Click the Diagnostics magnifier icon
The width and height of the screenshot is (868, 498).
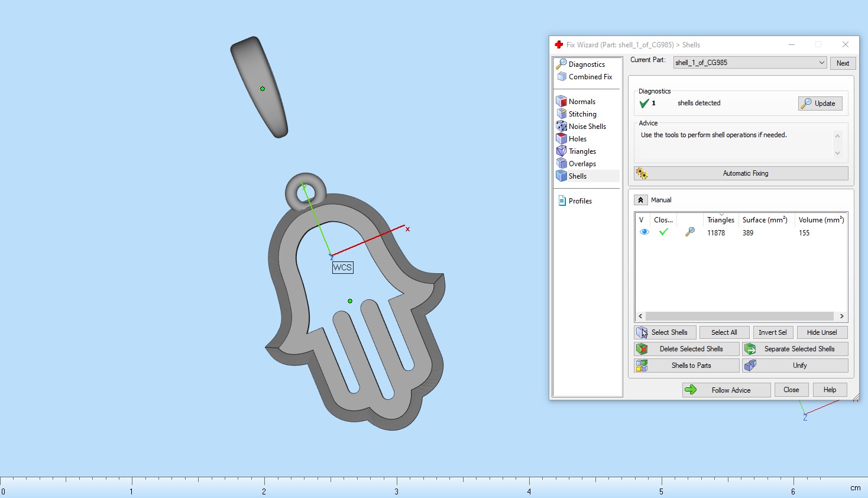[562, 64]
